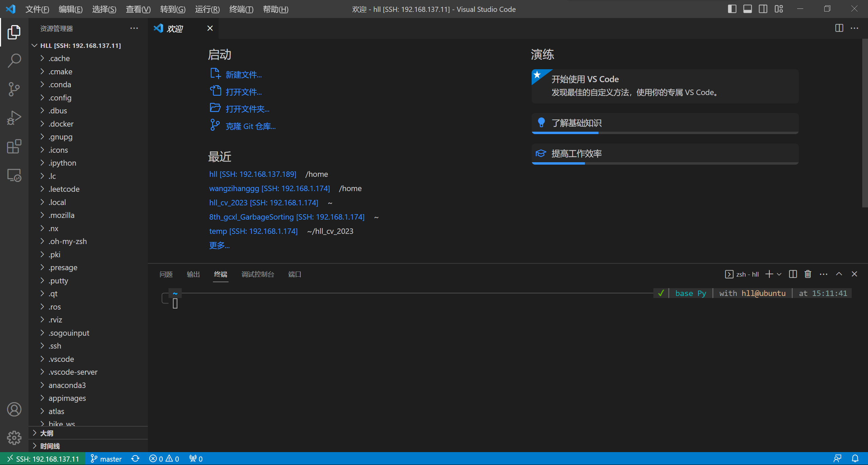Screen dimensions: 868x465
Task: Toggle bottom panel layout button
Action: pos(748,9)
